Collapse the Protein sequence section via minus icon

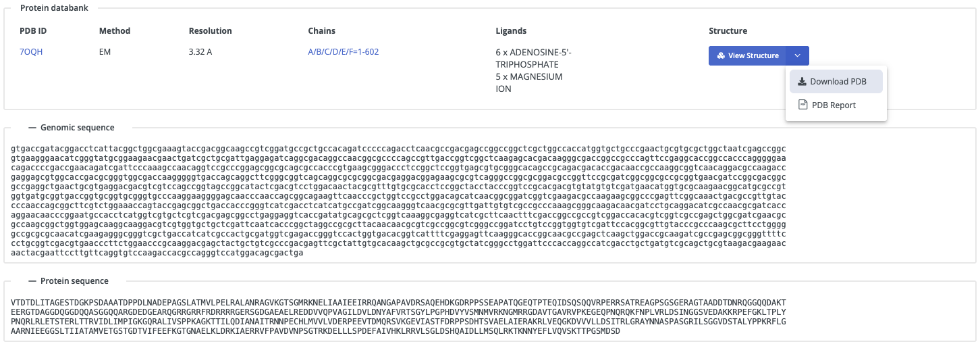(x=32, y=281)
